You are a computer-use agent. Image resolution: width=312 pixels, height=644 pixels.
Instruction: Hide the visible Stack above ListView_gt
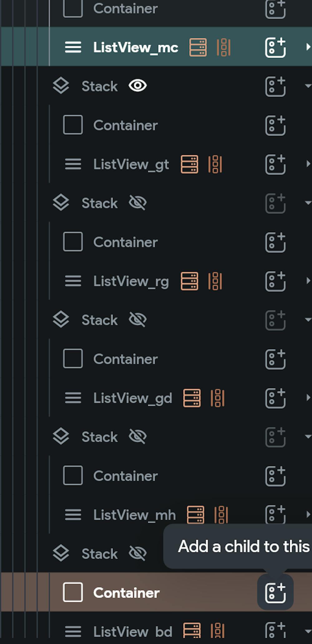(138, 86)
